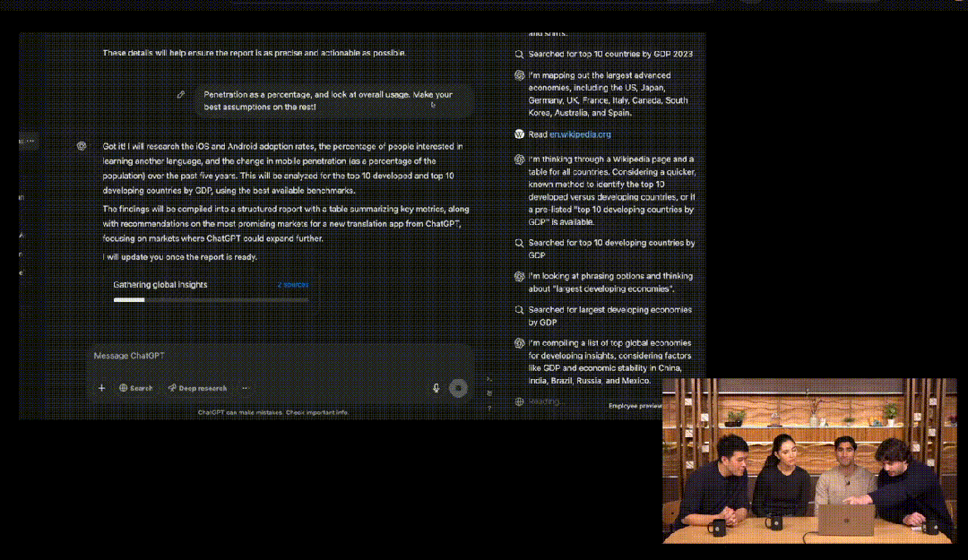The height and width of the screenshot is (560, 968).
Task: Click the edit pencil icon on the user message
Action: [179, 95]
